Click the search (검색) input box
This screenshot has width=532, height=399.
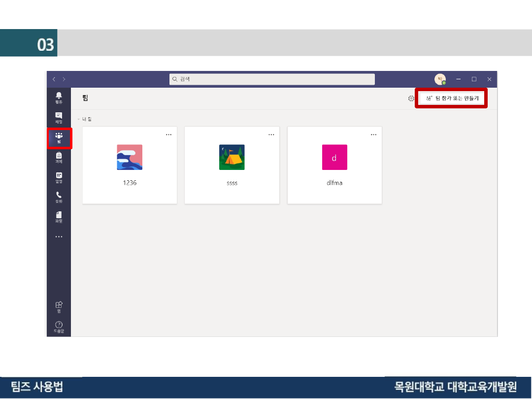pyautogui.click(x=272, y=79)
